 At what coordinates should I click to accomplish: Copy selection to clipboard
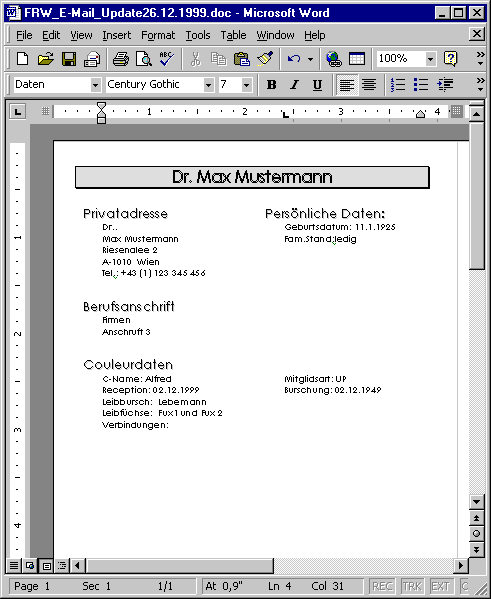pos(219,59)
